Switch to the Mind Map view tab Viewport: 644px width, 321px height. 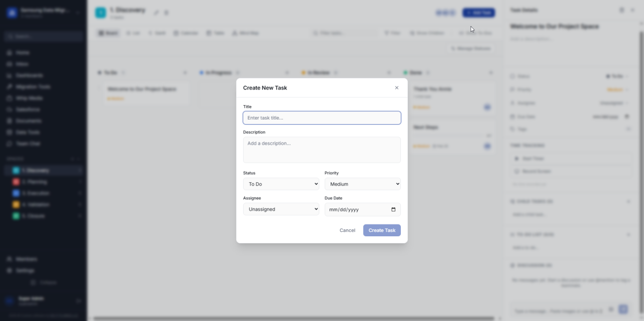245,33
